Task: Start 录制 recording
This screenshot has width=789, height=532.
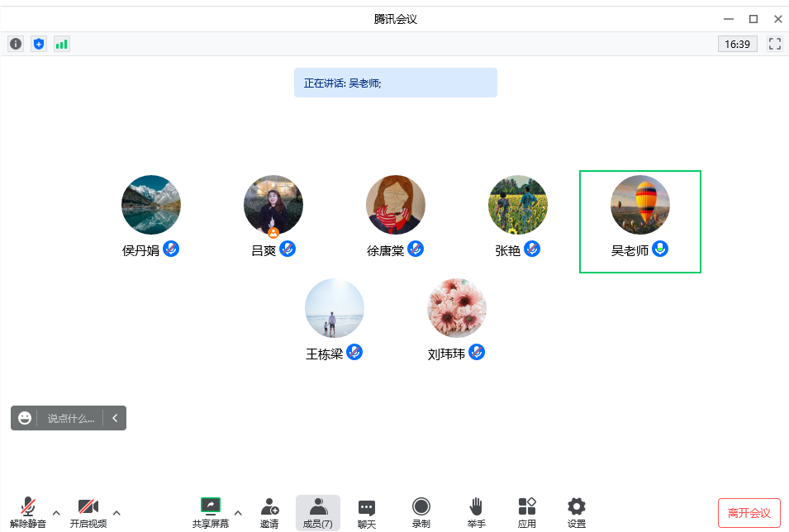Action: (421, 512)
